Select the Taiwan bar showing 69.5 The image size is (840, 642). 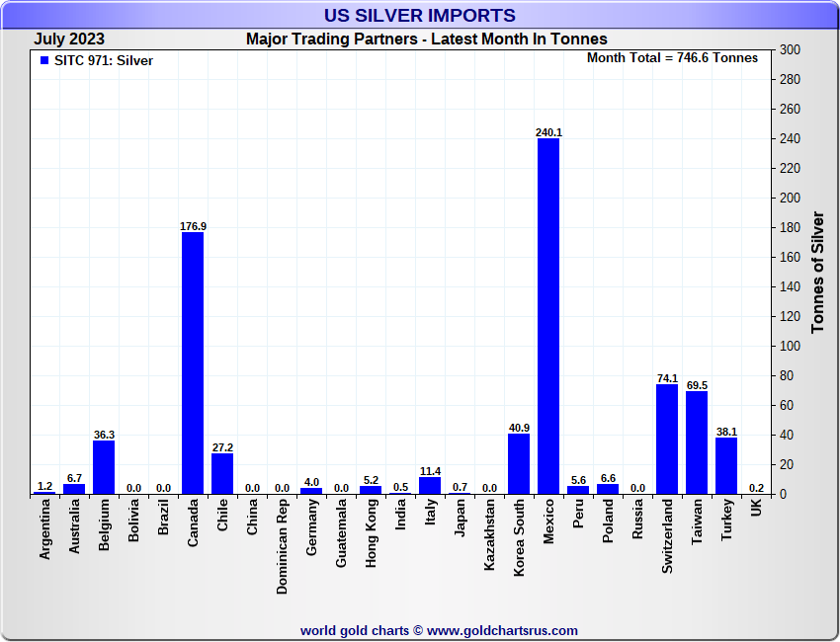point(697,442)
